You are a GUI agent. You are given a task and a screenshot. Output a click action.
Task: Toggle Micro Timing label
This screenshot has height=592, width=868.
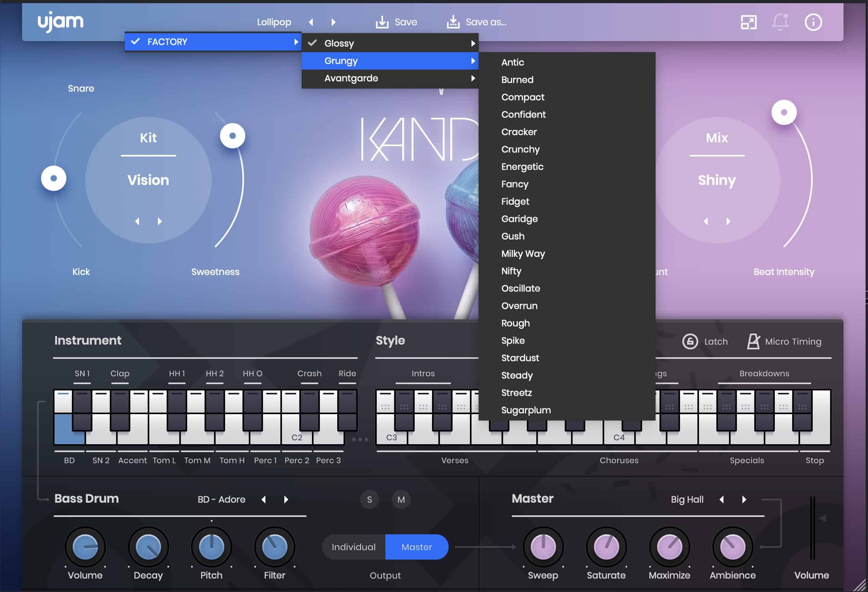793,341
